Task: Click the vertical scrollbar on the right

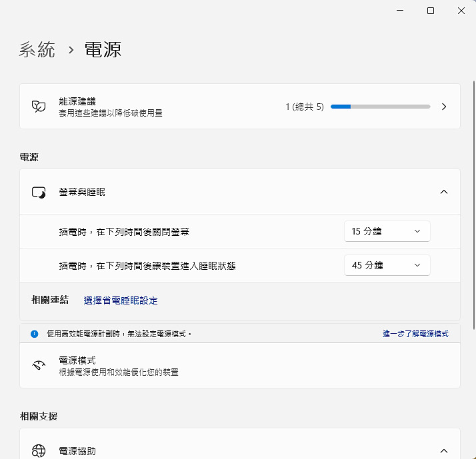Action: tap(474, 205)
